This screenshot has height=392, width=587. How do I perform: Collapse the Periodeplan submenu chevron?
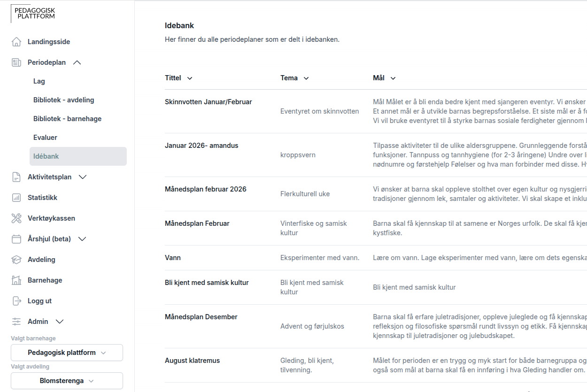(x=77, y=62)
